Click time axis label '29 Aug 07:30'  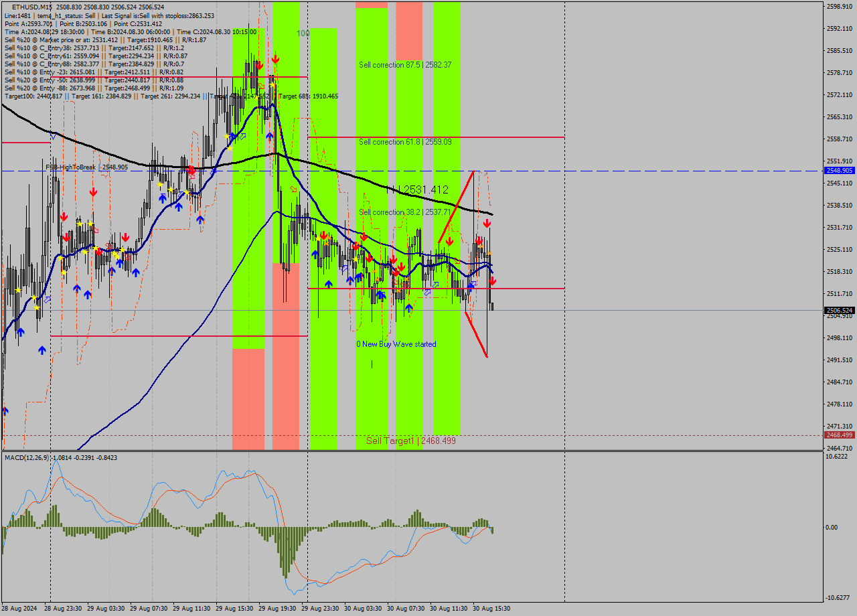click(149, 609)
